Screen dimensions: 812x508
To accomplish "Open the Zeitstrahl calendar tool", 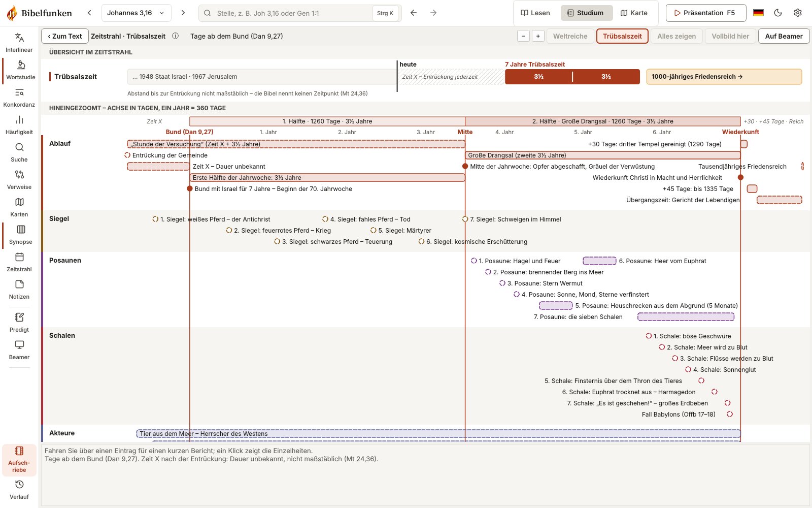I will pos(19,262).
